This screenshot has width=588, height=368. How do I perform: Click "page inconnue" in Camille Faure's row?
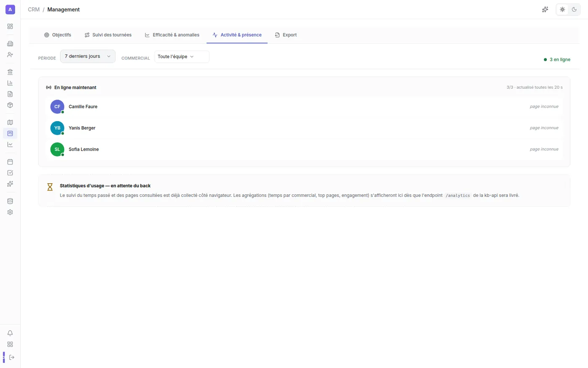(x=544, y=107)
